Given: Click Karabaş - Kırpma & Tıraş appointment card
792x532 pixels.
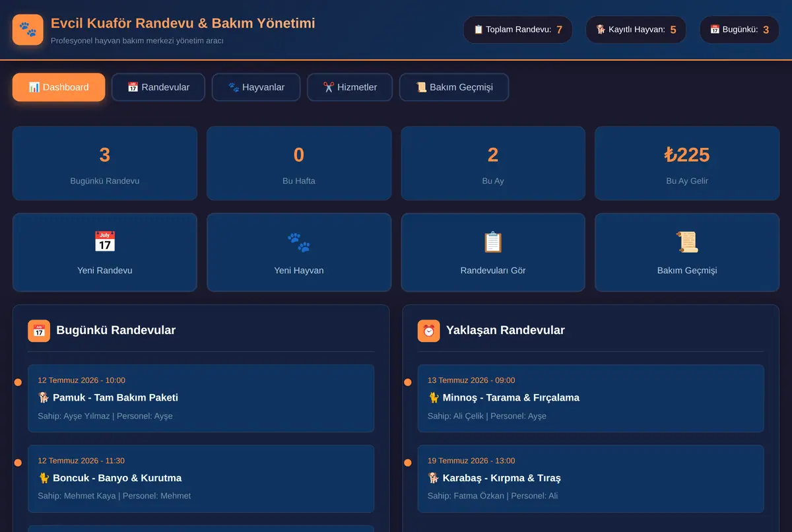Looking at the screenshot, I should point(591,479).
